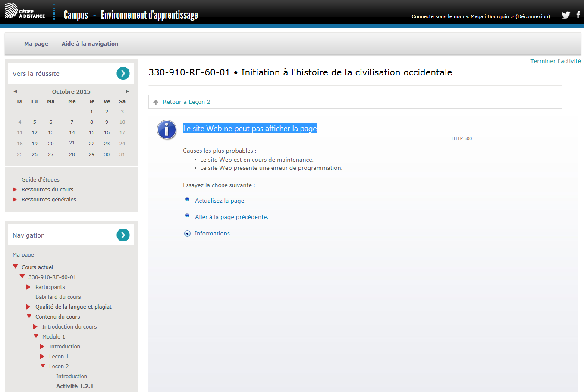Click Terminer l'activité link

(x=555, y=61)
